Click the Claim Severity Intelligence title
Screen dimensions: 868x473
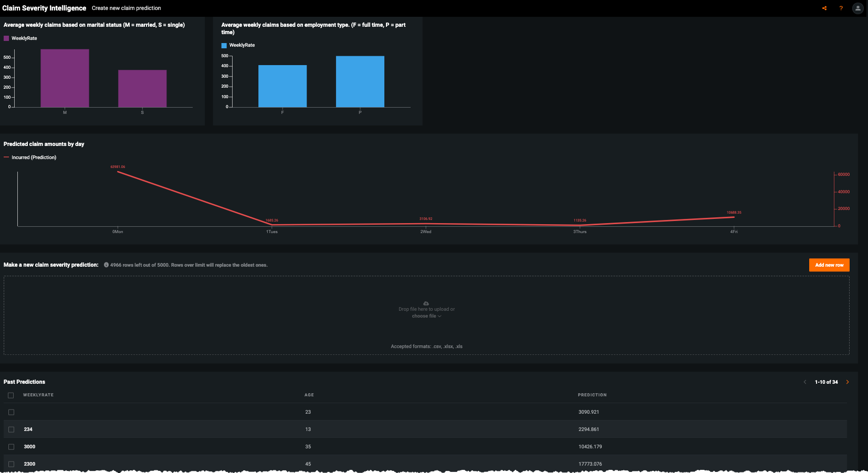tap(44, 8)
